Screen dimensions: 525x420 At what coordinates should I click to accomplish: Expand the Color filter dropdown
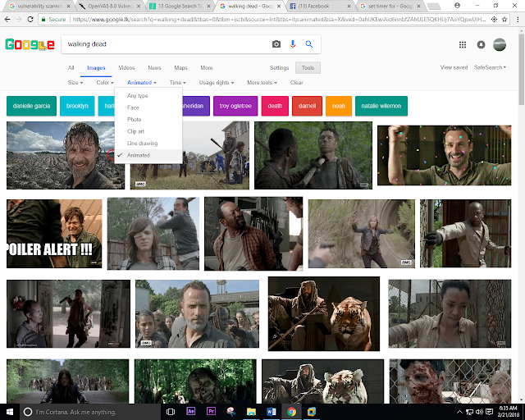[105, 82]
